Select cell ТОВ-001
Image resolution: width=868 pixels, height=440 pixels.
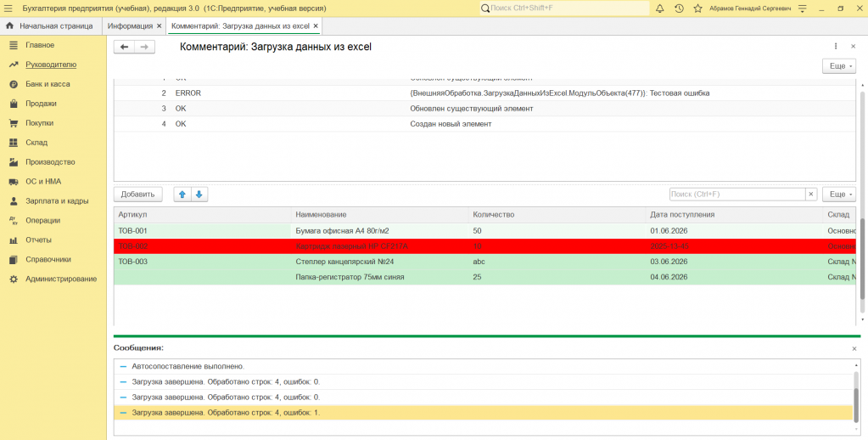click(203, 230)
